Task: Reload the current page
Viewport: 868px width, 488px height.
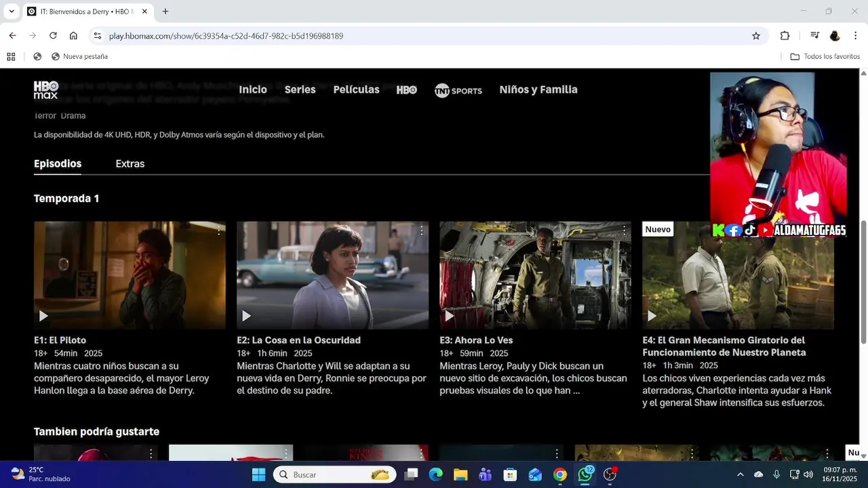Action: click(x=53, y=36)
